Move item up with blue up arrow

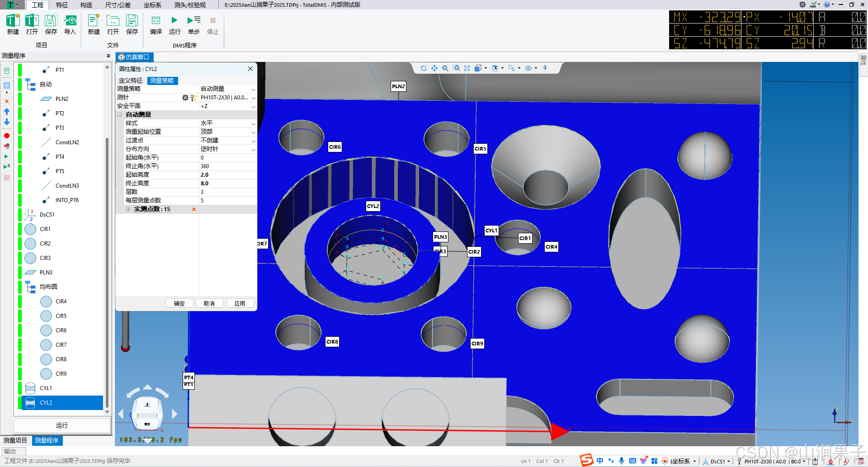click(x=7, y=111)
